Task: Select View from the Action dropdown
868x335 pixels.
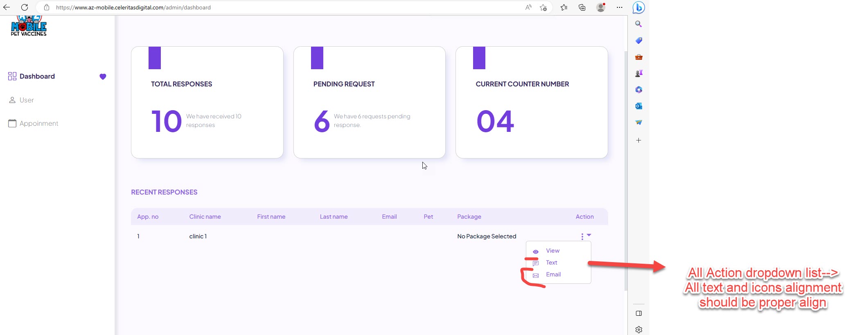Action: point(552,251)
